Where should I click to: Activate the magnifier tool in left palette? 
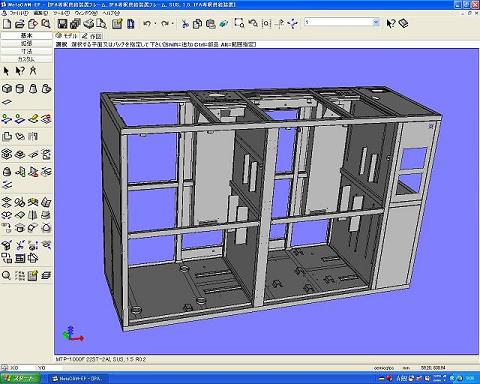pos(6,276)
